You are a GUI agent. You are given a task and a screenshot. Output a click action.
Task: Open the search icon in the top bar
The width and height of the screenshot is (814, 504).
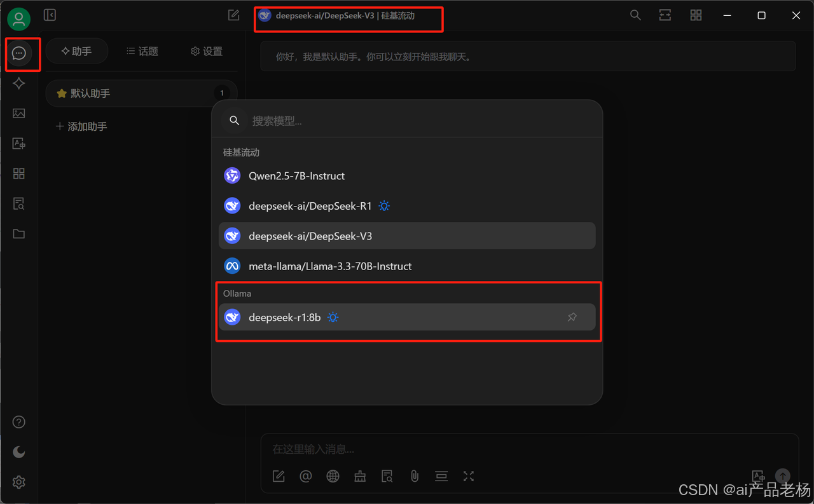(635, 15)
